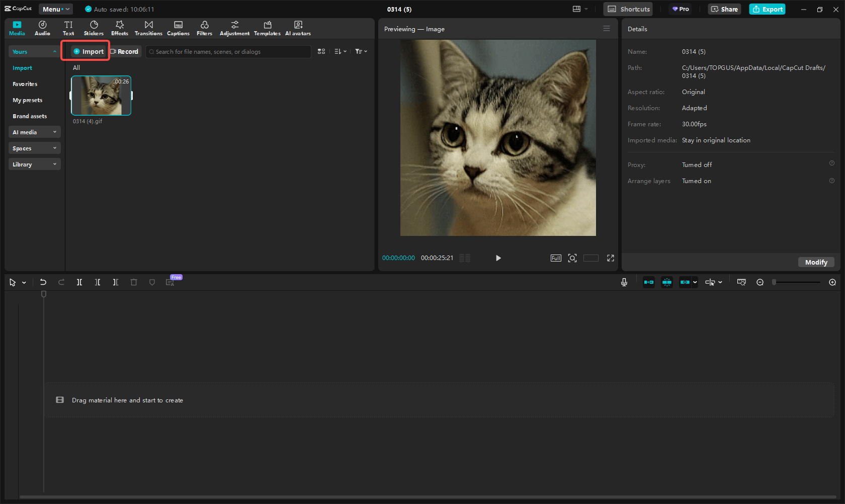Screen dimensions: 845x504
Task: Click the Export button
Action: [767, 9]
